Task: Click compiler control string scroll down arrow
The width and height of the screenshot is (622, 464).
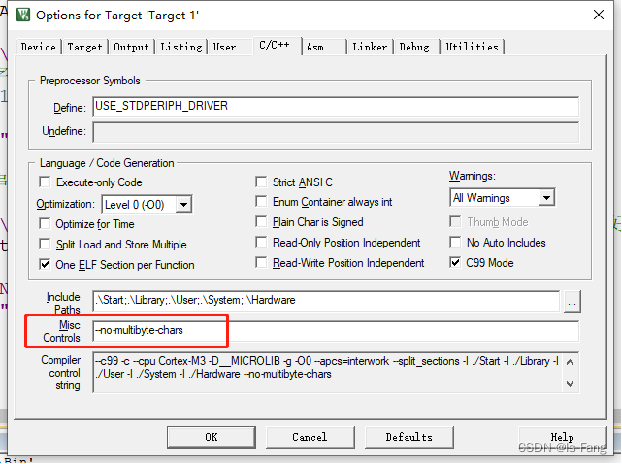Action: tap(570, 383)
